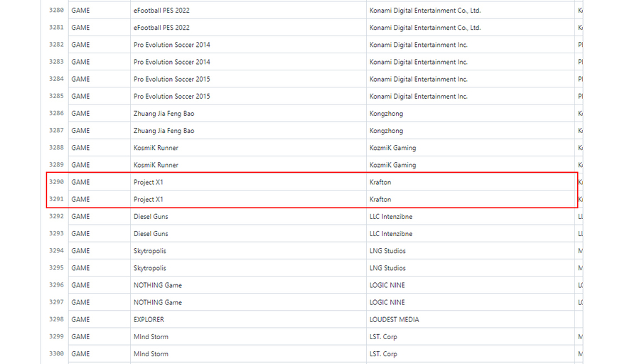The image size is (622, 364).
Task: Click Konami Co., Ltd. publisher in row 3280
Action: 425,11
